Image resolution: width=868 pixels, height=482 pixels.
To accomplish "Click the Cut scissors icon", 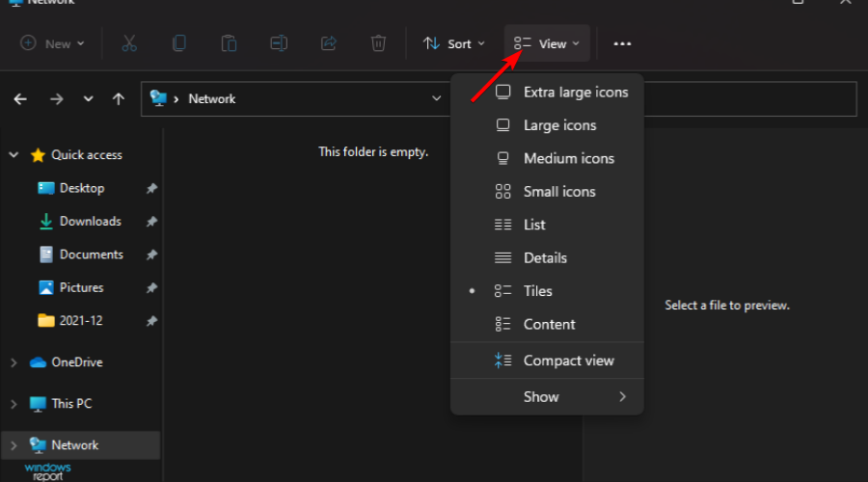I will coord(129,43).
